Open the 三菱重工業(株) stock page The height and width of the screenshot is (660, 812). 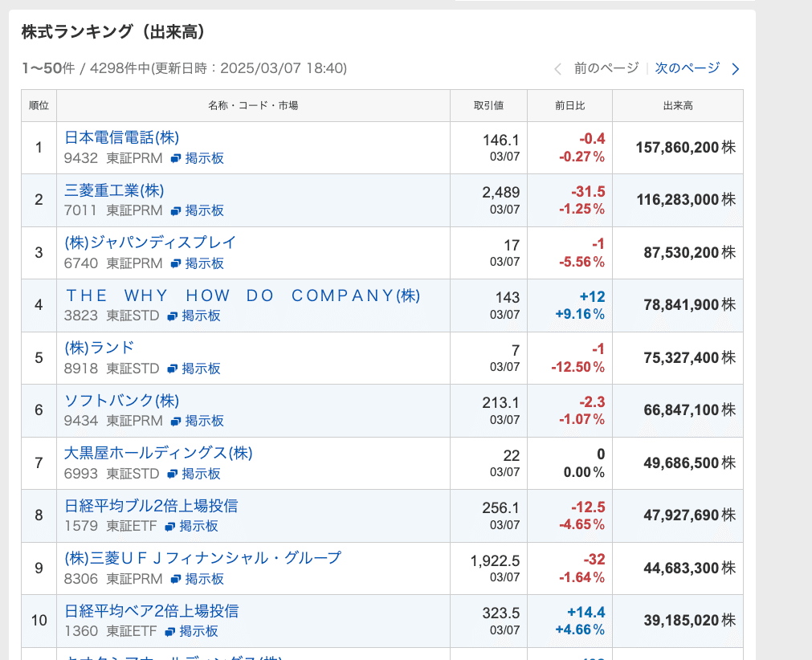coord(112,191)
